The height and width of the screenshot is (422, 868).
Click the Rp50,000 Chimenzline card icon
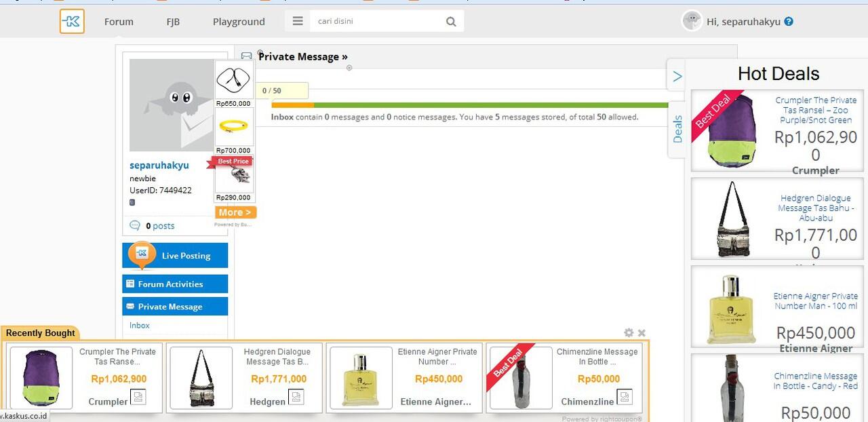click(625, 397)
